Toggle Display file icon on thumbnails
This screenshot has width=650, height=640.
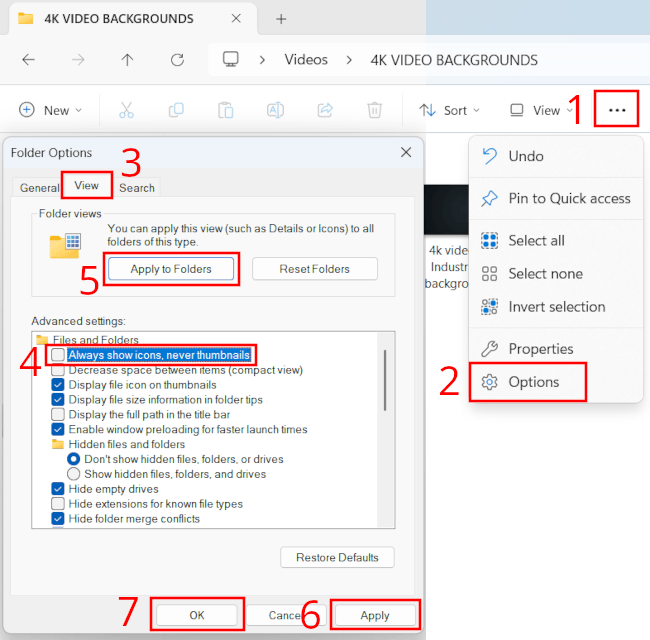tap(58, 385)
